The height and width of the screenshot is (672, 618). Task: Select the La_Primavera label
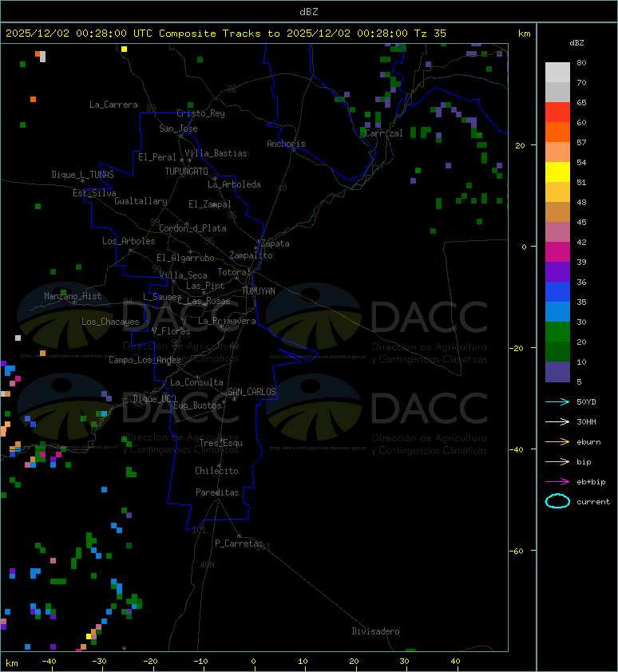[227, 321]
